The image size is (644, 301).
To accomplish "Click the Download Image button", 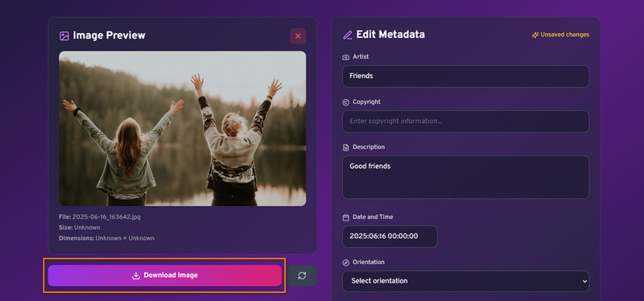I will 165,275.
